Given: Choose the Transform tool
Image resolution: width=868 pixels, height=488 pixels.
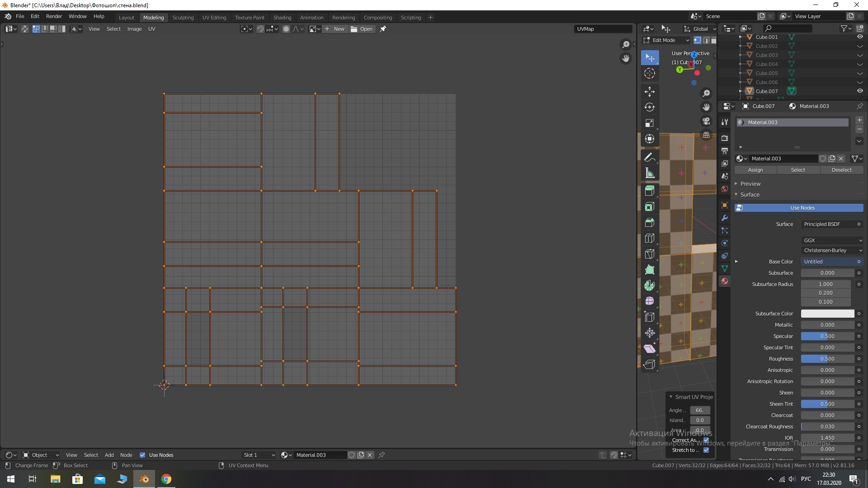Looking at the screenshot, I should point(650,139).
